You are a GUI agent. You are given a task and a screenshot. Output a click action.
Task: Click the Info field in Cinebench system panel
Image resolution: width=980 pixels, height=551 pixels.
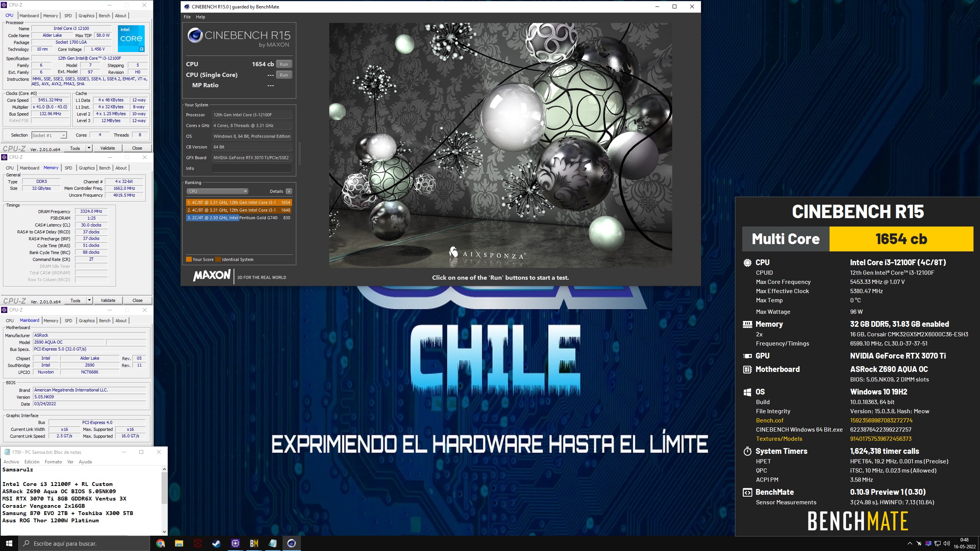[252, 168]
